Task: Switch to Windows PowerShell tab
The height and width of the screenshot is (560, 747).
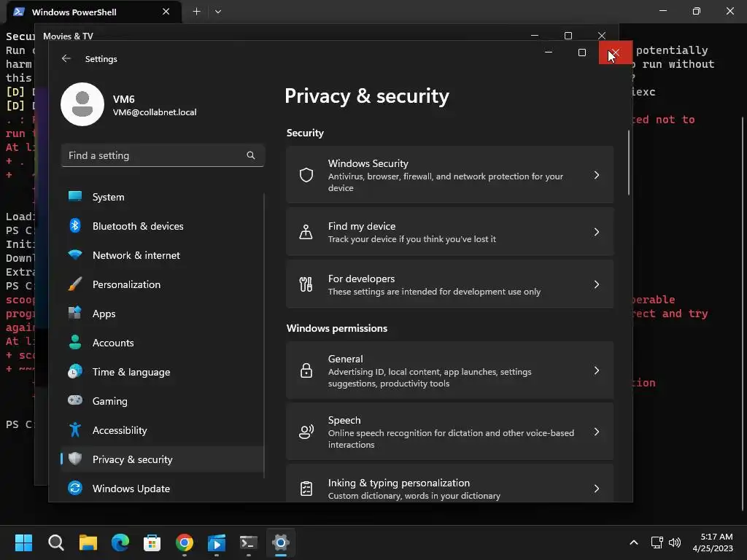Action: tap(93, 12)
